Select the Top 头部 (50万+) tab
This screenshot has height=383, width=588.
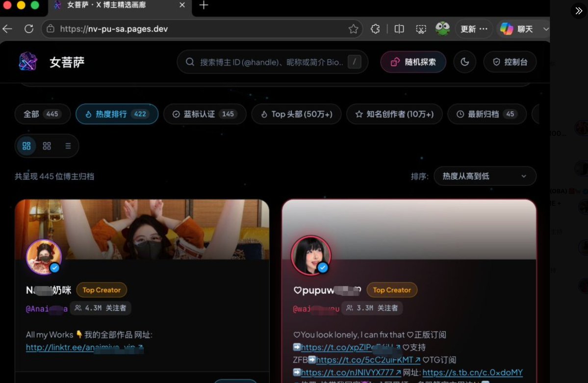296,114
